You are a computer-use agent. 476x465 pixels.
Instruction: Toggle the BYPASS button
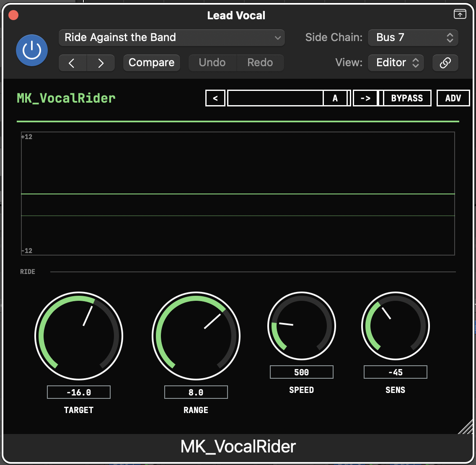(x=407, y=98)
